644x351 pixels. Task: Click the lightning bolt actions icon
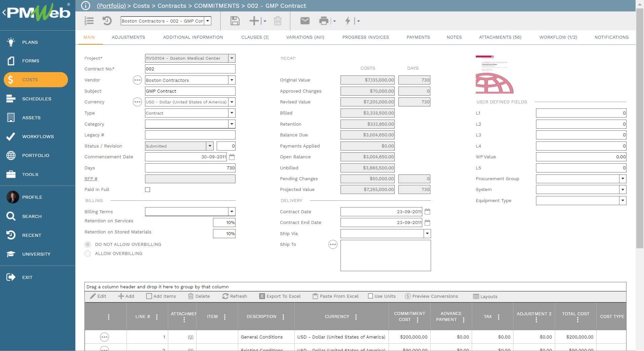click(x=348, y=21)
